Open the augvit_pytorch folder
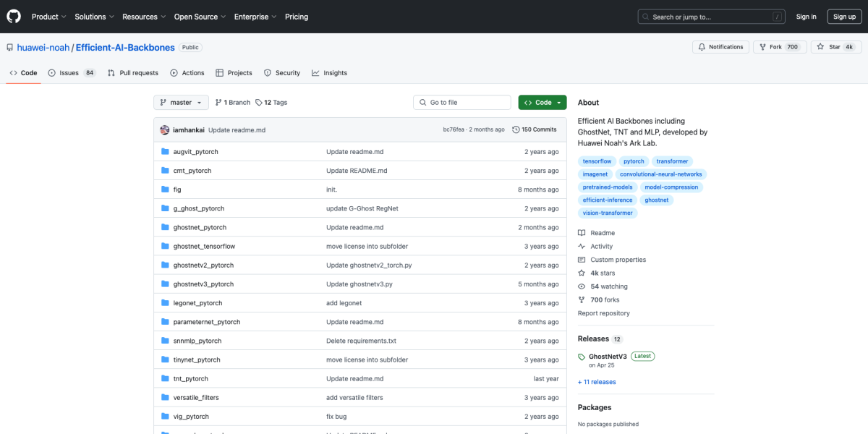The image size is (868, 434). click(x=195, y=152)
